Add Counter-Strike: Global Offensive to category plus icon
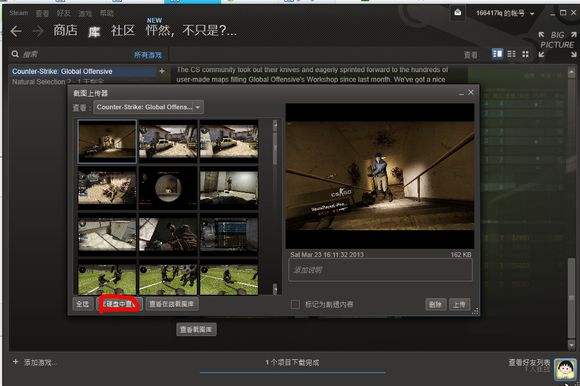Viewport: 580px width, 386px height. coord(162,71)
